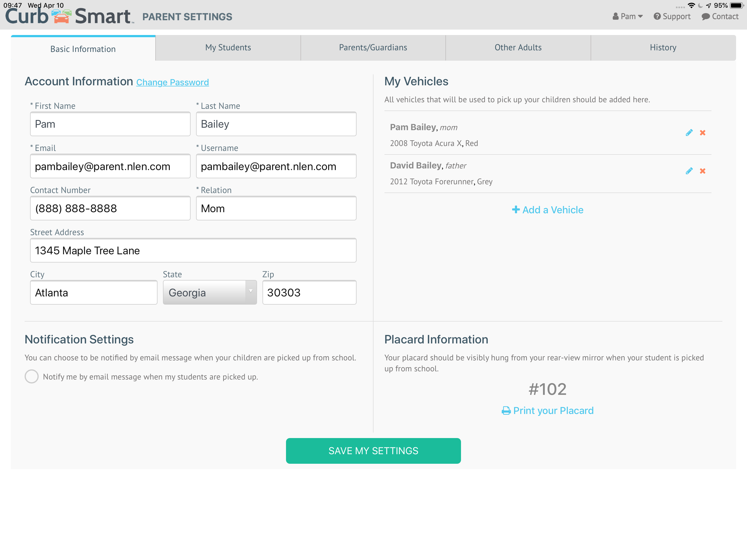The width and height of the screenshot is (747, 560).
Task: Switch to the My Students tab
Action: (228, 48)
